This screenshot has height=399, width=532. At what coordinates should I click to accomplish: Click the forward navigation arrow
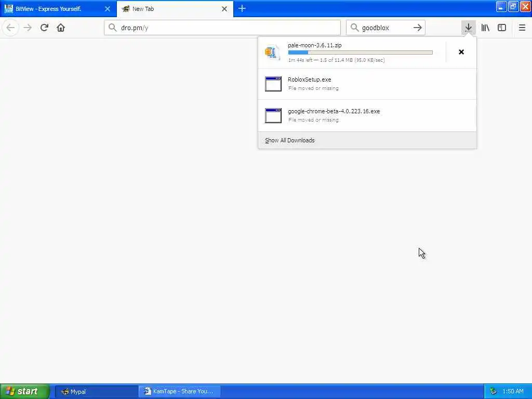click(x=28, y=28)
